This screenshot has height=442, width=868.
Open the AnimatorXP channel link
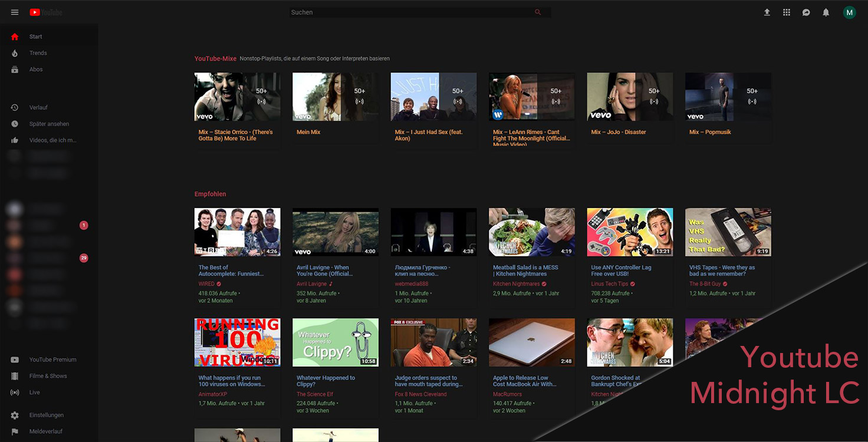pyautogui.click(x=213, y=394)
